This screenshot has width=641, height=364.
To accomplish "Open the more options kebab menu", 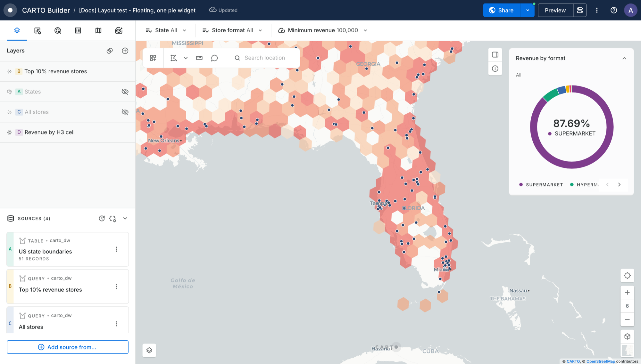I will [x=597, y=10].
